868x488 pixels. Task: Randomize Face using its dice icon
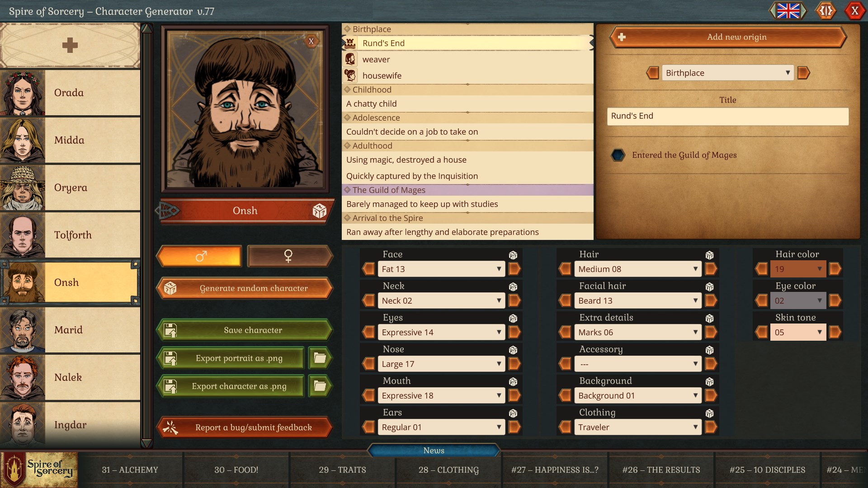pyautogui.click(x=514, y=254)
